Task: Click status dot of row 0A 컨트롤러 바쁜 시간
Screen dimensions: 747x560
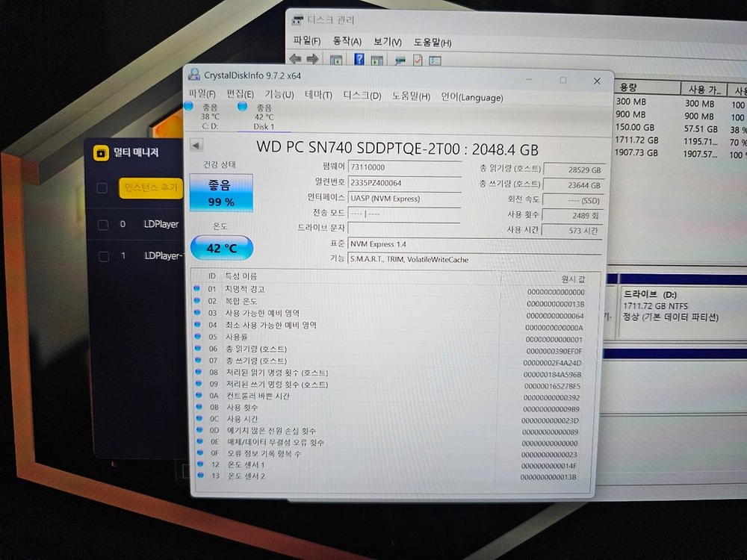Action: (199, 395)
